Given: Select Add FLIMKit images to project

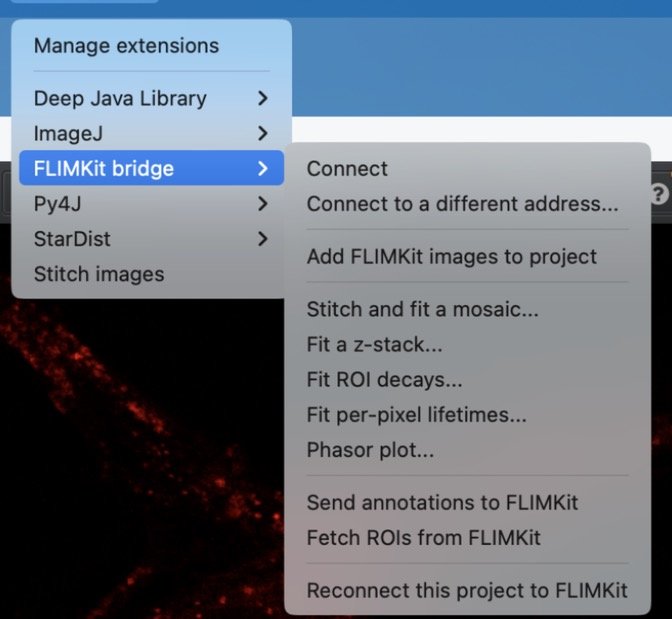Looking at the screenshot, I should (468, 256).
